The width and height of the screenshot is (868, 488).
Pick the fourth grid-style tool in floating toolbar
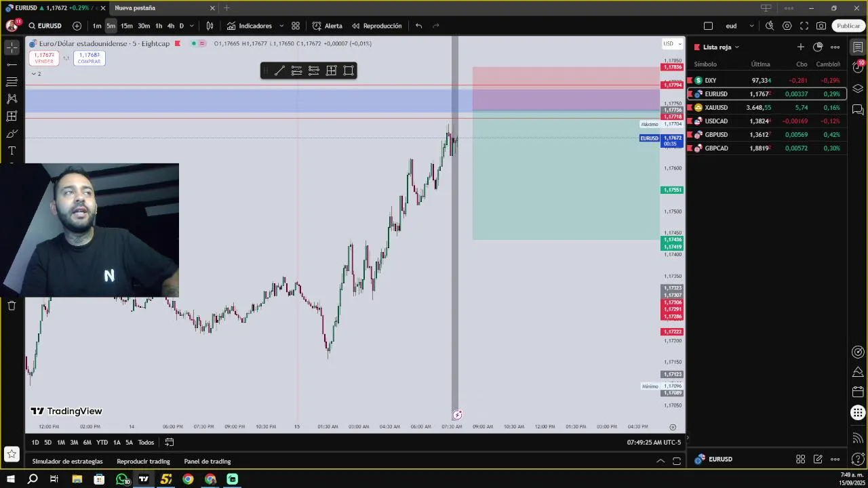pyautogui.click(x=331, y=70)
